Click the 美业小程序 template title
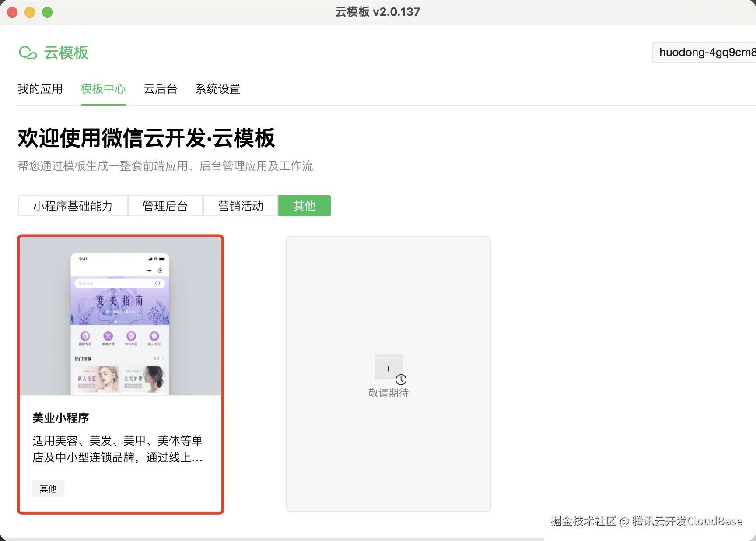The image size is (756, 541). (61, 418)
